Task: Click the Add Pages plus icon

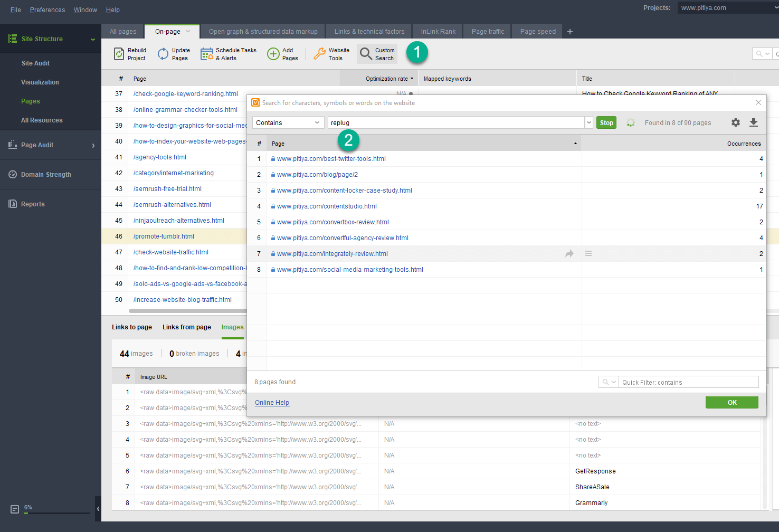Action: click(273, 54)
